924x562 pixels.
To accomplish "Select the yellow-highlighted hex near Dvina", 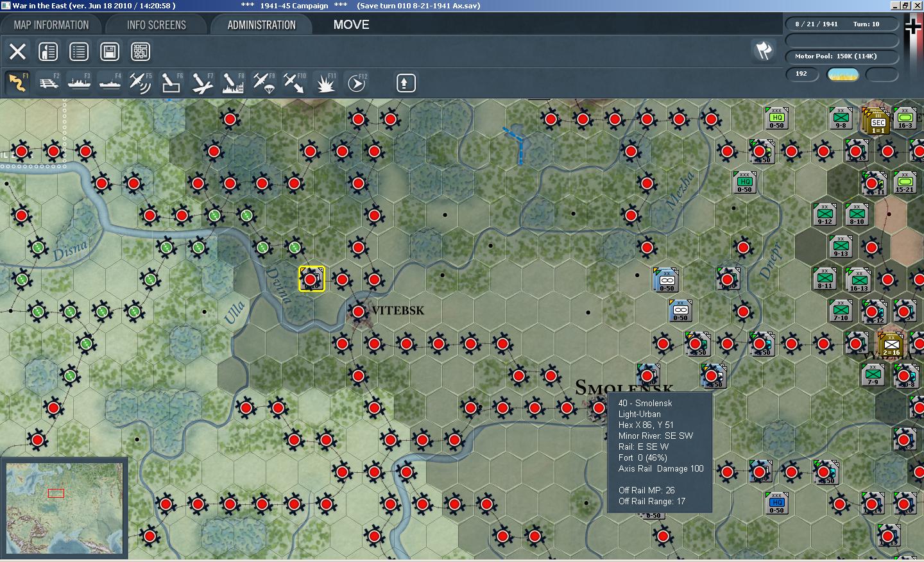I will click(311, 279).
